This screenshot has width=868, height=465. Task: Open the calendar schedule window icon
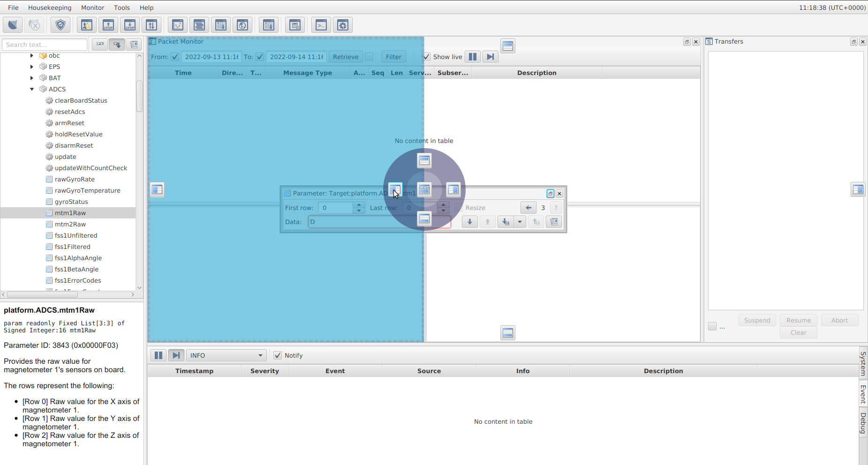click(295, 25)
